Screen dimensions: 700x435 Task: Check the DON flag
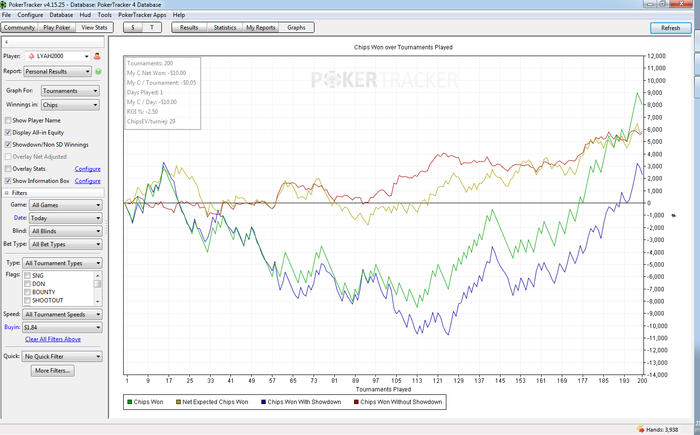27,284
